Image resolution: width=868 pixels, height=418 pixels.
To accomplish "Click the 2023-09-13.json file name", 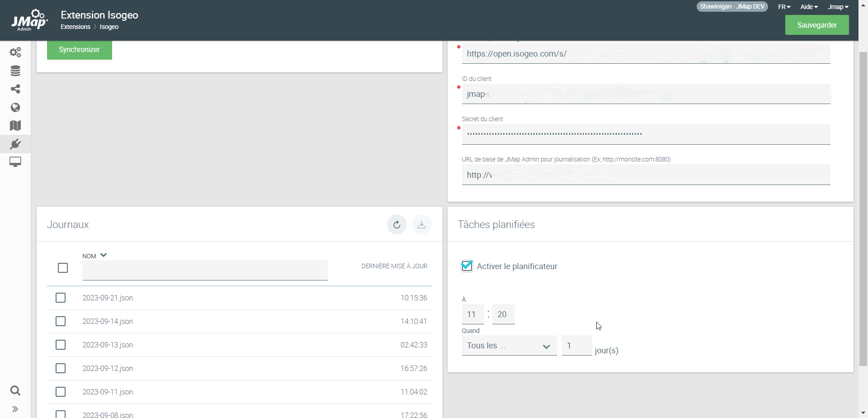I will coord(108,345).
